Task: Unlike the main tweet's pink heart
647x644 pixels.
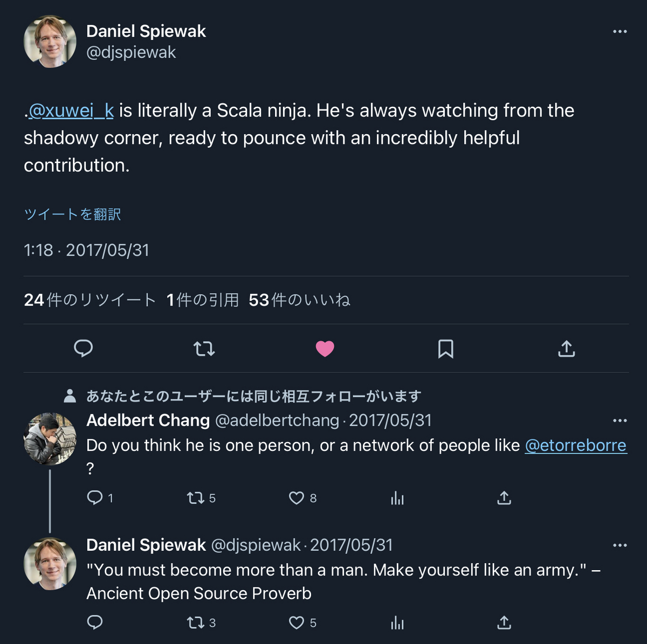Action: [325, 349]
